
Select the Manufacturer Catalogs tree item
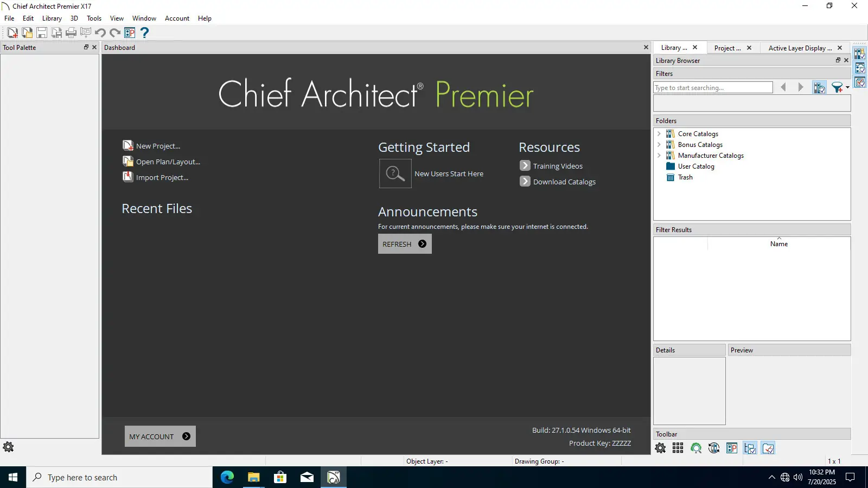[x=711, y=156]
